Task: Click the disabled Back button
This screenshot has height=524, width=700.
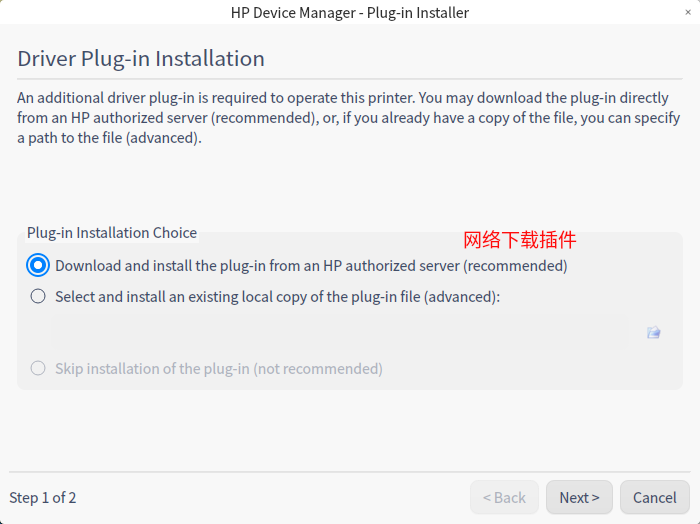Action: tap(504, 497)
